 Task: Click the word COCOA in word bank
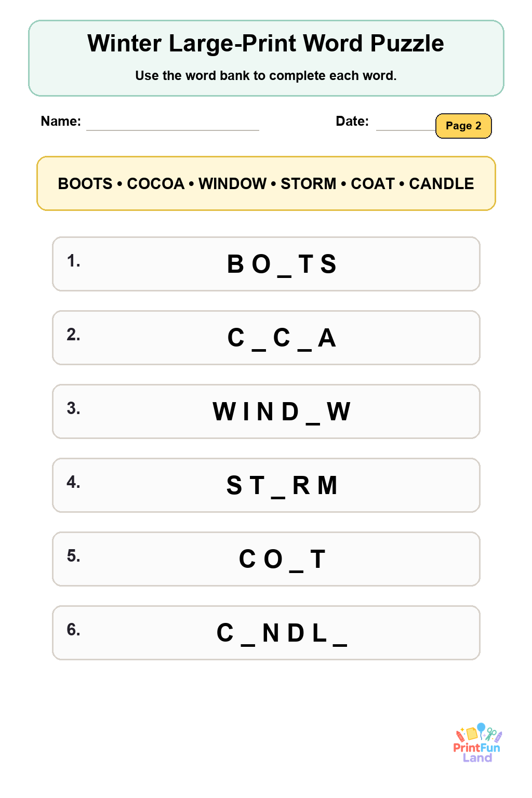coord(156,183)
